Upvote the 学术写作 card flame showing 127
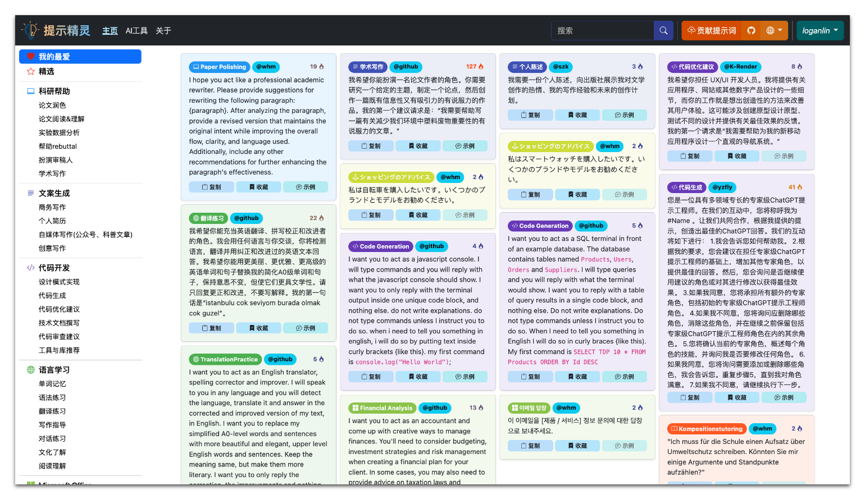The width and height of the screenshot is (865, 504). [481, 67]
